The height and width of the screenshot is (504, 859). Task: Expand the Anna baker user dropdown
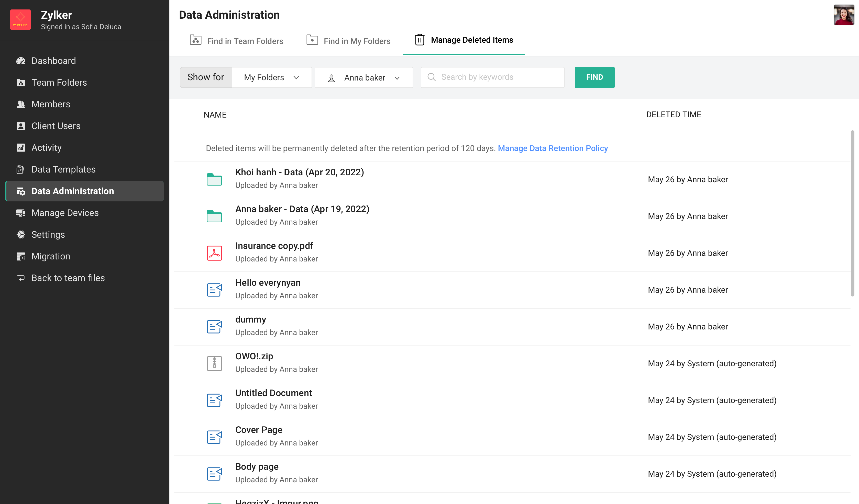click(x=364, y=78)
